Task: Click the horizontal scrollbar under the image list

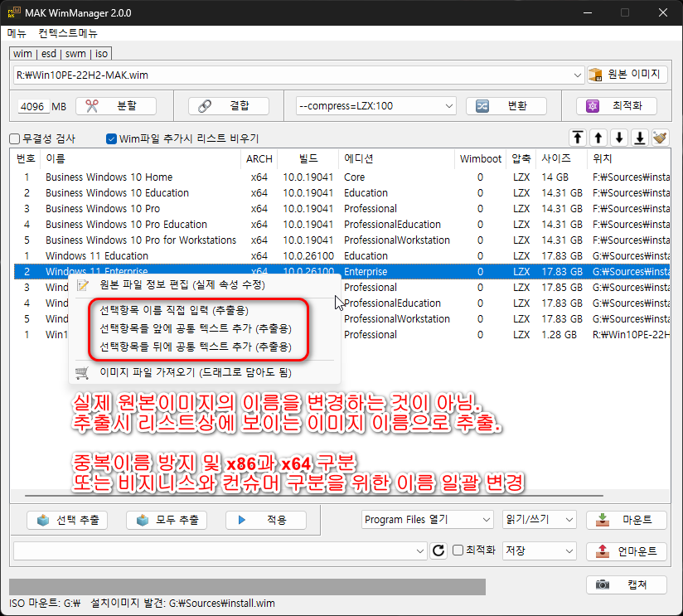Action: pos(313,496)
